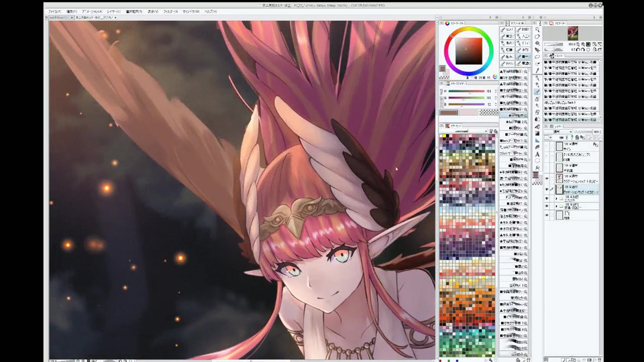This screenshot has height=362, width=644.
Task: Click the R value stepper arrows
Action: [x=496, y=91]
